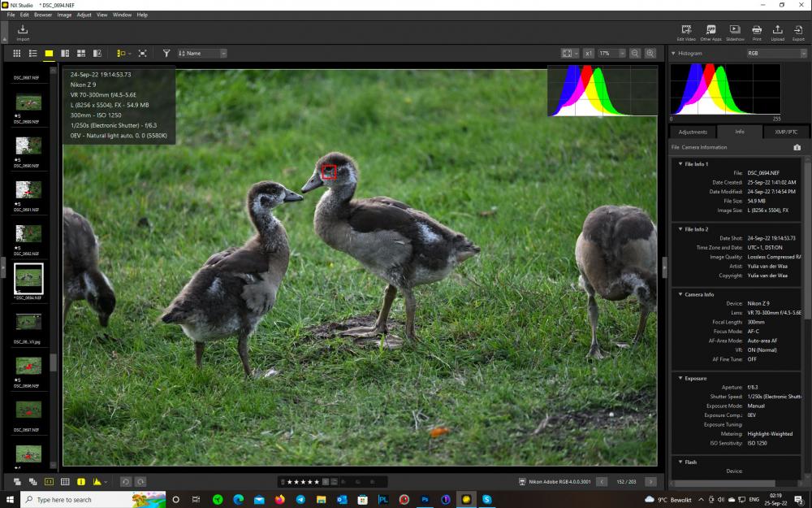
Task: Rotate image clockwise
Action: click(140, 481)
